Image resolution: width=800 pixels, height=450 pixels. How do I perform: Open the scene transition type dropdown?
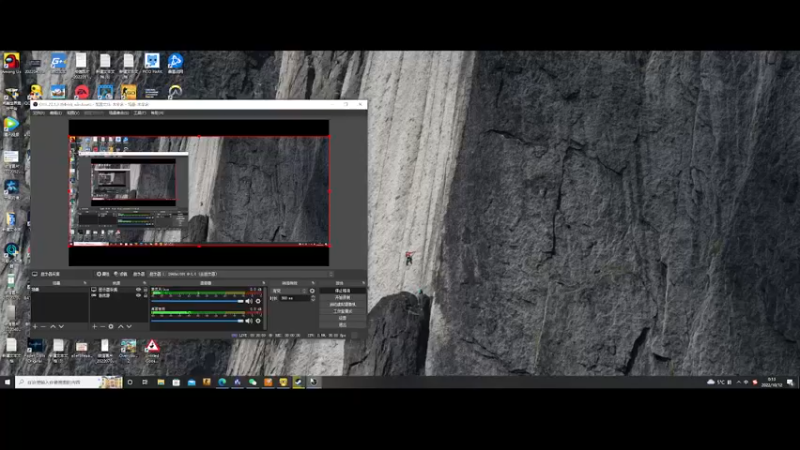(289, 291)
